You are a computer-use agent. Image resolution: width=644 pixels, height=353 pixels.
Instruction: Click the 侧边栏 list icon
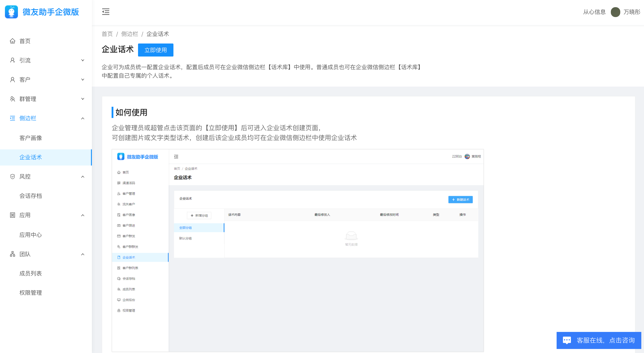13,118
